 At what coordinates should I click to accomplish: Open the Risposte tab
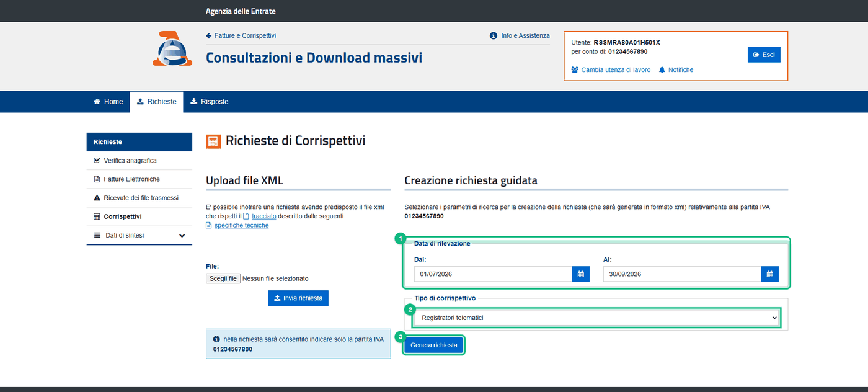click(210, 102)
